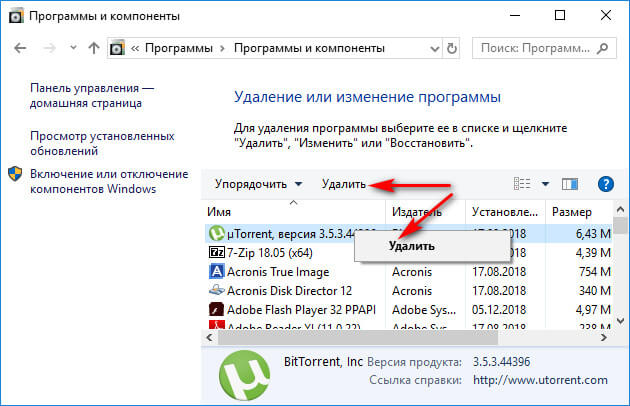Click the 05.12.2018 install date cell
Image resolution: width=630 pixels, height=406 pixels.
click(x=499, y=310)
